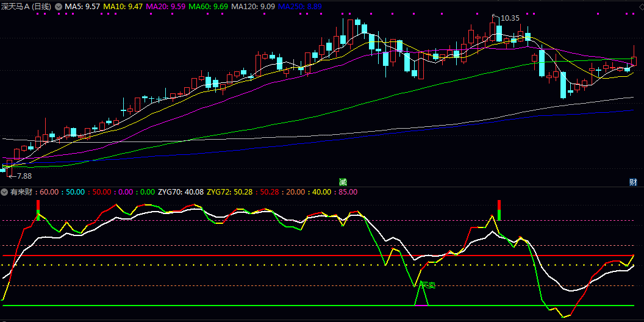Click the yellow 40.00 indicator value

pos(322,192)
